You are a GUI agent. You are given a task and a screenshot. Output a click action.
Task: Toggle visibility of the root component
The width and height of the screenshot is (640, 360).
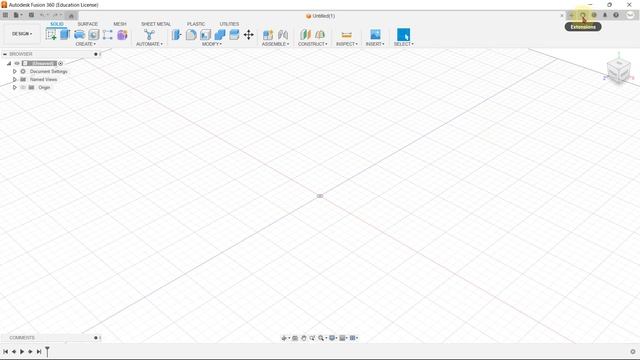tap(17, 63)
